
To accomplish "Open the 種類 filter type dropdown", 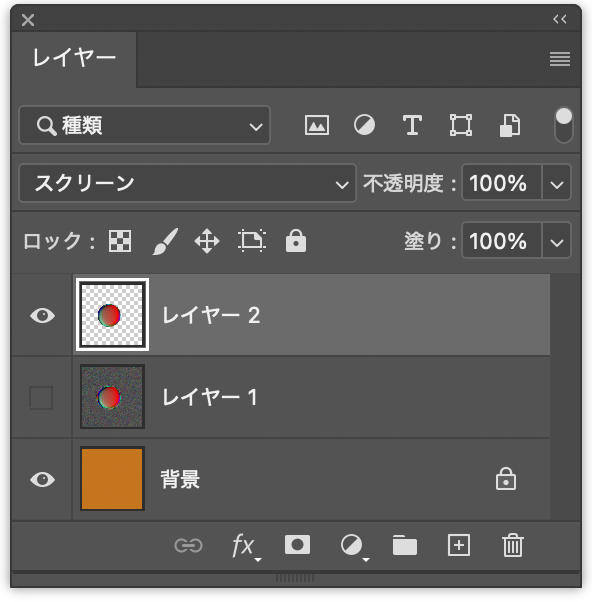I will (144, 125).
